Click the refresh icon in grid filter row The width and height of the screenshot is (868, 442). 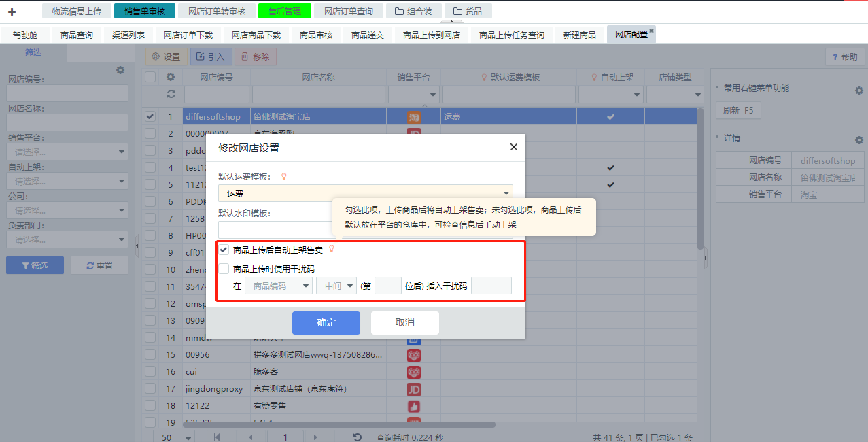point(171,94)
